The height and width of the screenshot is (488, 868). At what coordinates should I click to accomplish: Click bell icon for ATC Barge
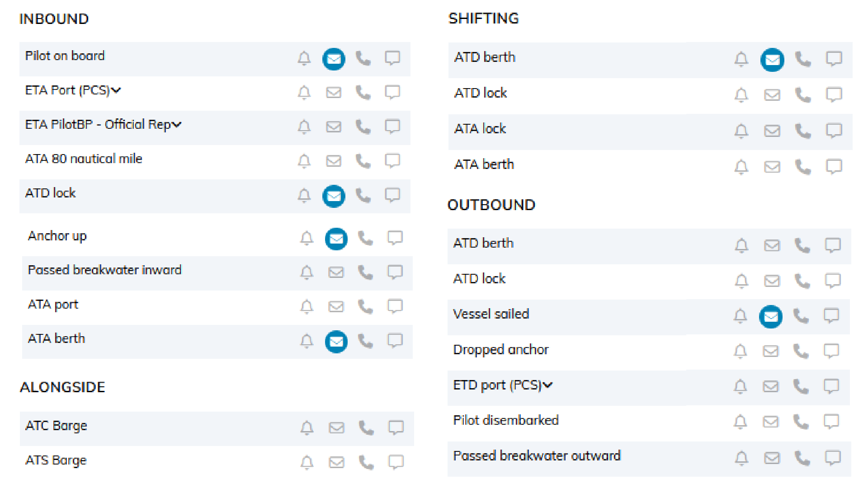(x=307, y=427)
